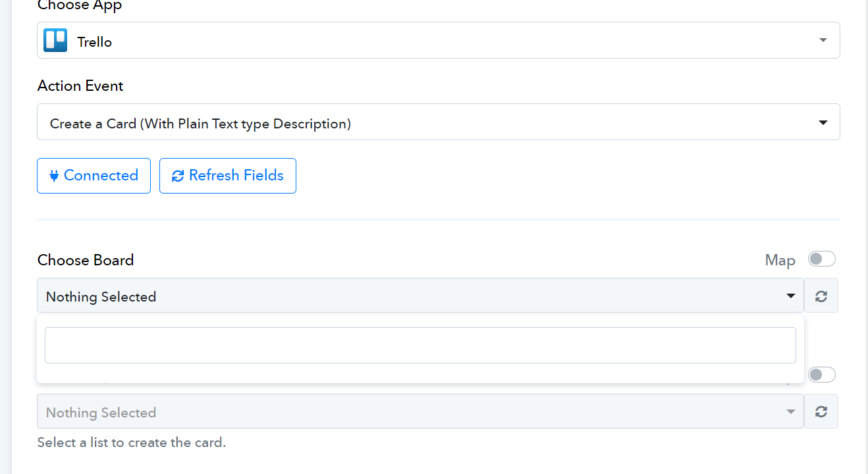This screenshot has height=474, width=868.
Task: Click the Refresh Fields button
Action: [x=228, y=176]
